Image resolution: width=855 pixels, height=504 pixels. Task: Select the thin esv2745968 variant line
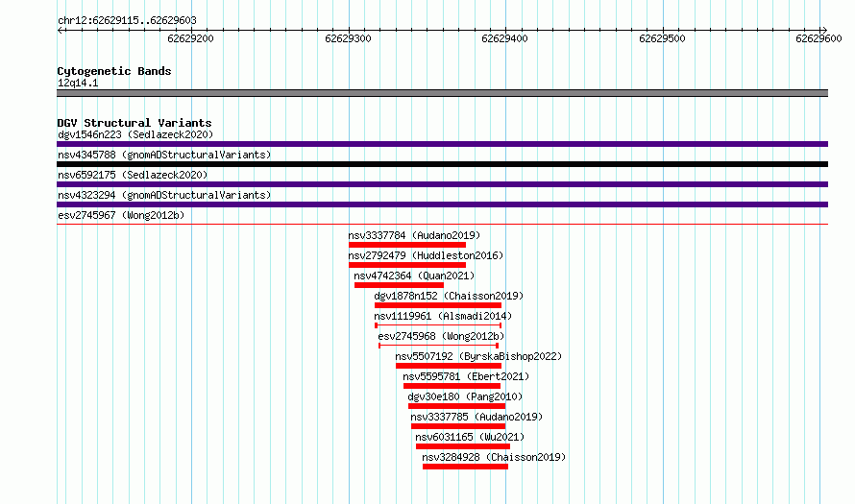pos(438,346)
